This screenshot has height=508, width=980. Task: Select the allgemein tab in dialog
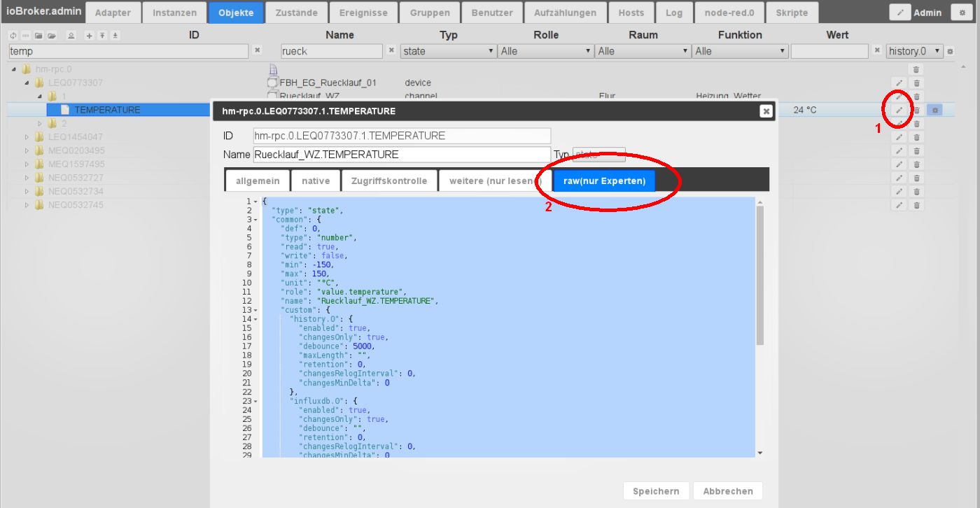(x=258, y=181)
